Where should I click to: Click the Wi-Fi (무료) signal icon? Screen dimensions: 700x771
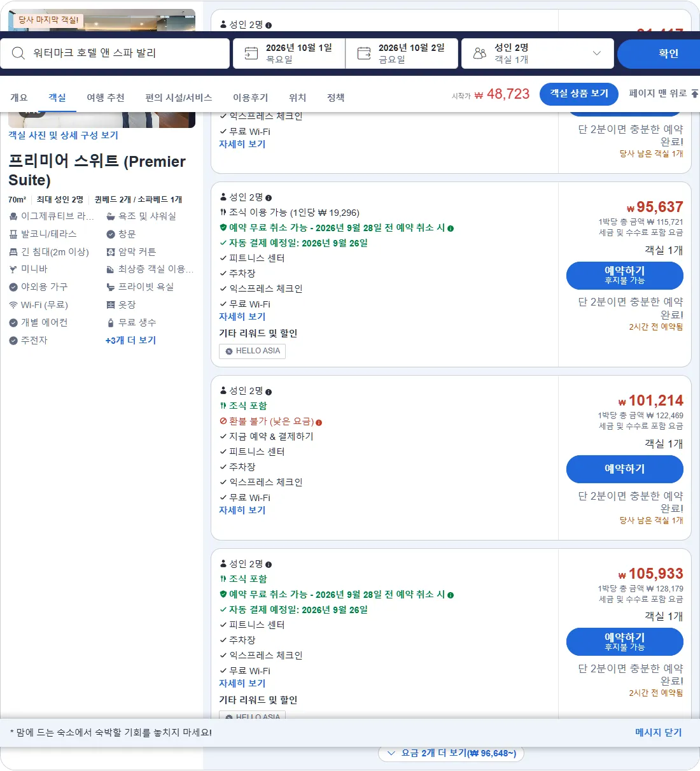click(x=13, y=305)
